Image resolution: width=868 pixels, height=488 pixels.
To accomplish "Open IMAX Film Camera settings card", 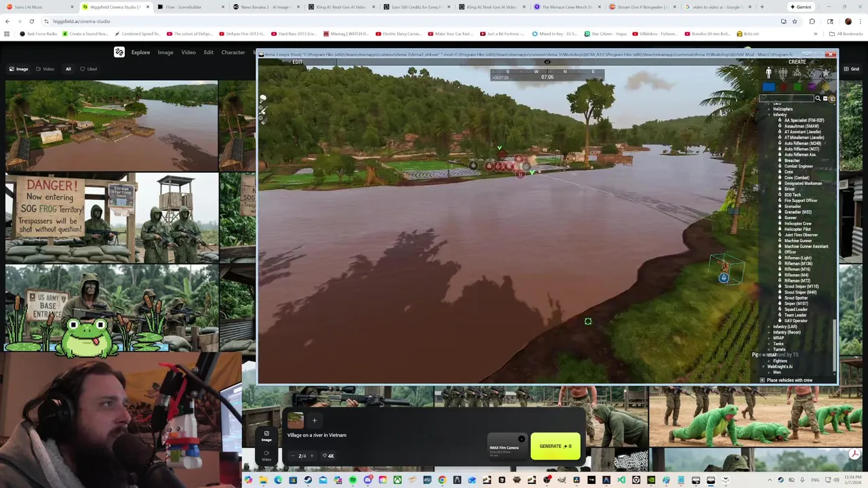I will click(x=507, y=446).
